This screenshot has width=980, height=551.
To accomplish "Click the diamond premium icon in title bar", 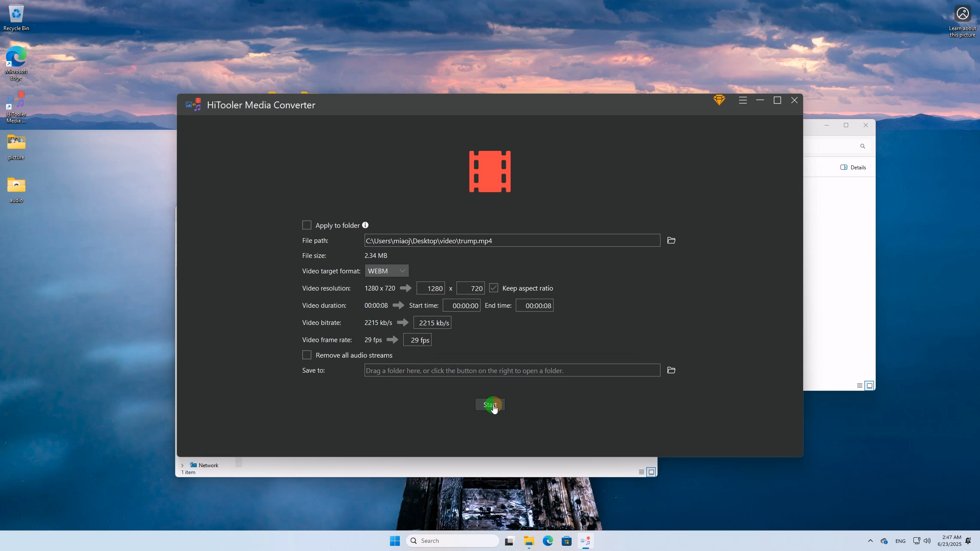I will click(719, 100).
